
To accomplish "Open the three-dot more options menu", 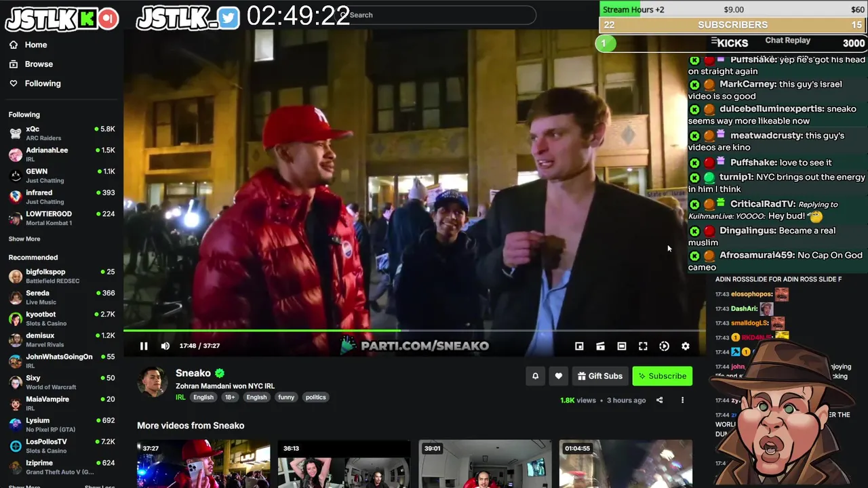I will click(682, 401).
